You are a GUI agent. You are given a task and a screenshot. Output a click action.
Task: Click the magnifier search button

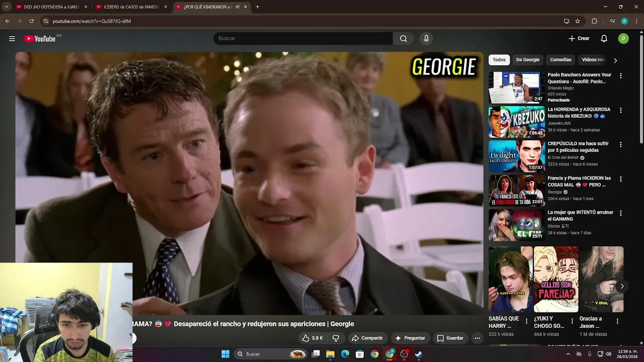coord(404,39)
